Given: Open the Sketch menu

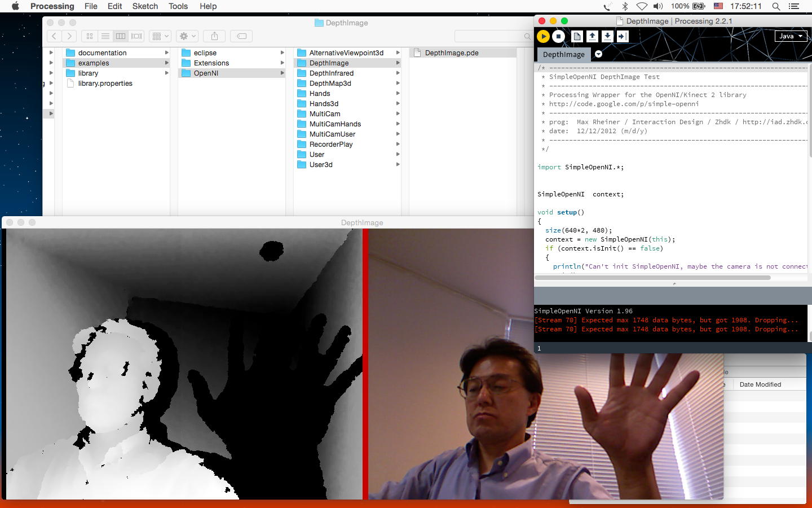Looking at the screenshot, I should 145,6.
